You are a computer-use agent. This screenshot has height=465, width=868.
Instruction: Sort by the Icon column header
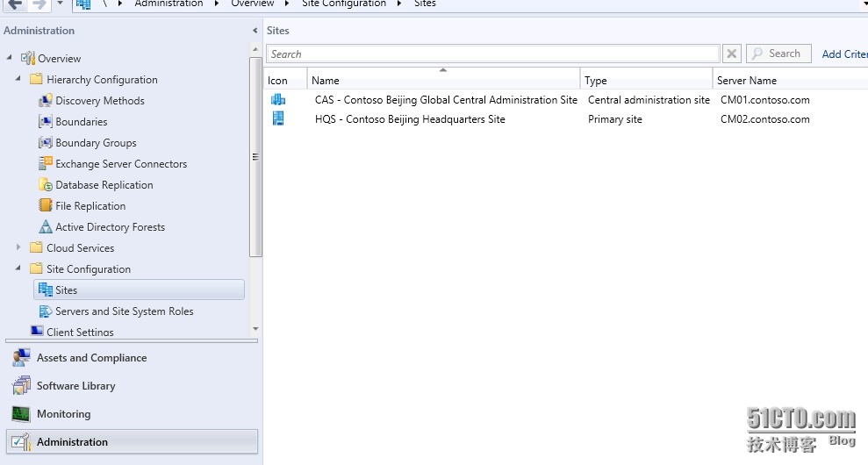coord(285,80)
